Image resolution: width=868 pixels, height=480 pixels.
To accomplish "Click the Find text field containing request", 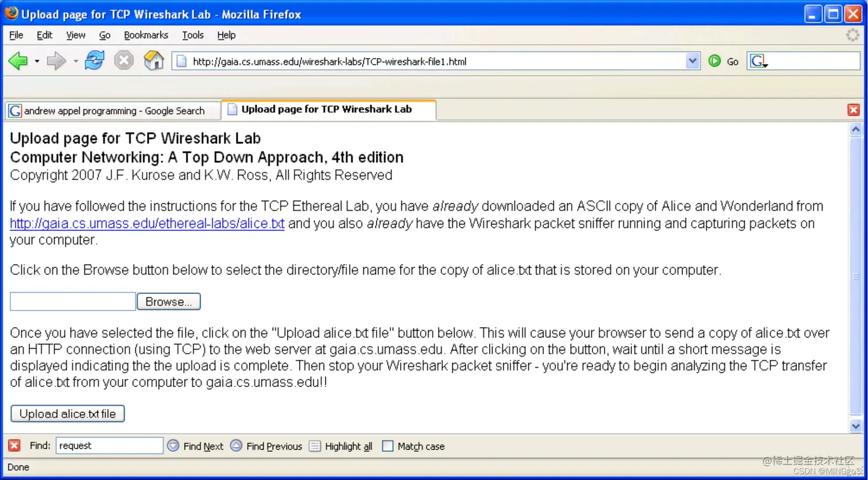I will (109, 446).
